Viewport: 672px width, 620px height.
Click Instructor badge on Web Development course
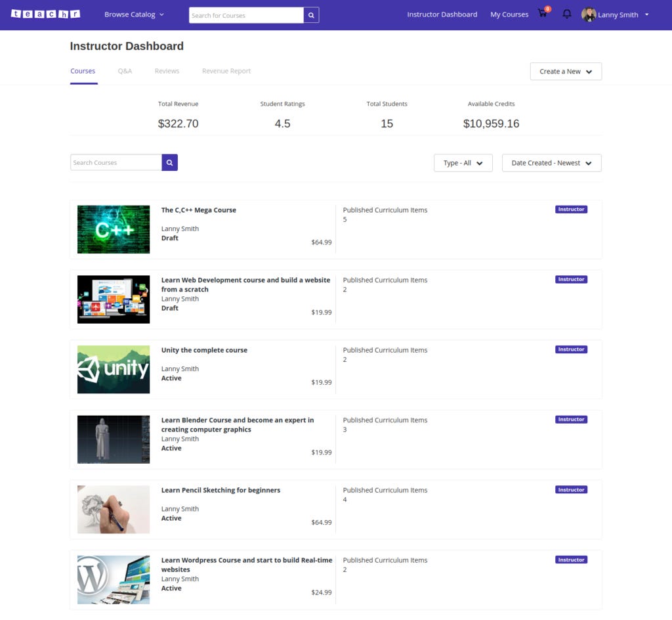(x=571, y=279)
